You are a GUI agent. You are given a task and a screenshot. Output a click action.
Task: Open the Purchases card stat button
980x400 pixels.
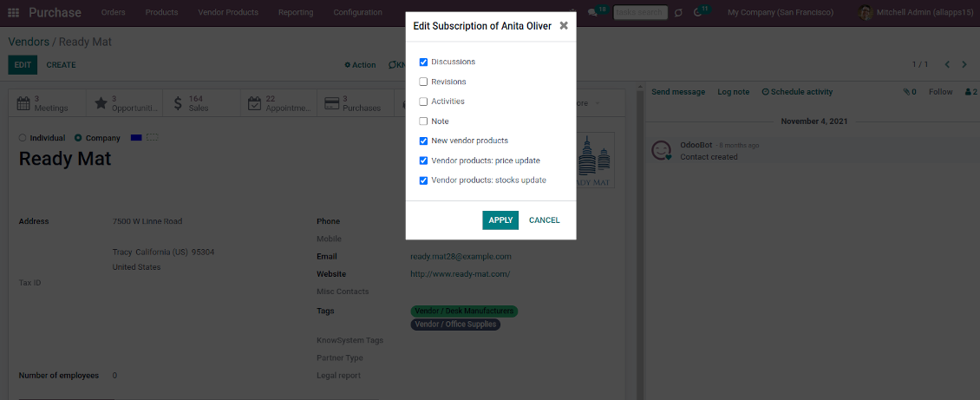pos(353,103)
